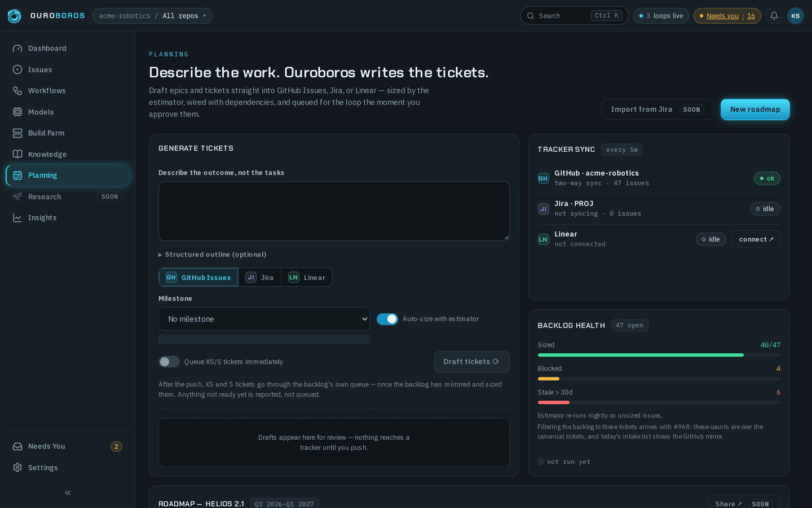This screenshot has width=812, height=508.
Task: Click connect for the Linear tracker
Action: click(756, 239)
